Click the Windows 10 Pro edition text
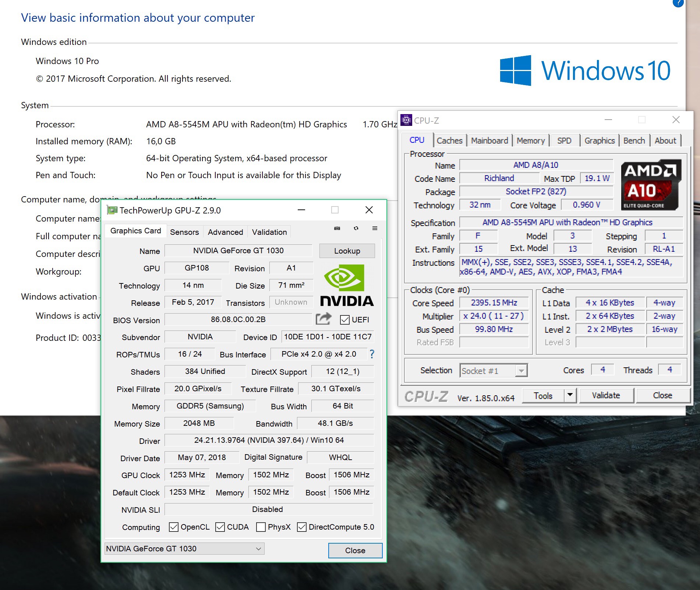 click(67, 61)
